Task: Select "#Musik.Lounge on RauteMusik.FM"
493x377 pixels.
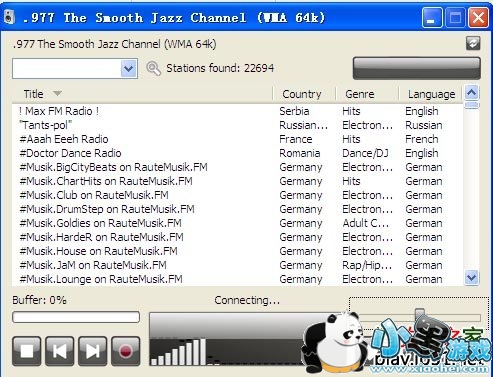Action: [237, 279]
